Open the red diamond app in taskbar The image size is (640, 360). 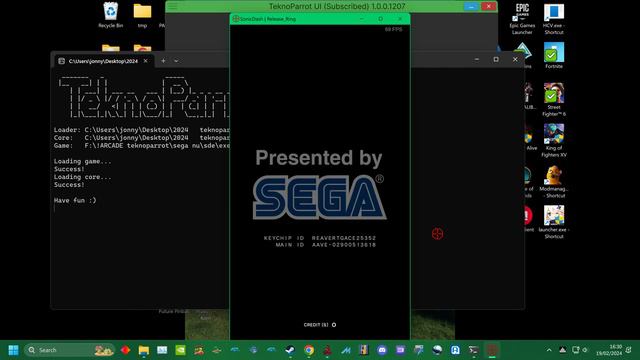pyautogui.click(x=125, y=350)
